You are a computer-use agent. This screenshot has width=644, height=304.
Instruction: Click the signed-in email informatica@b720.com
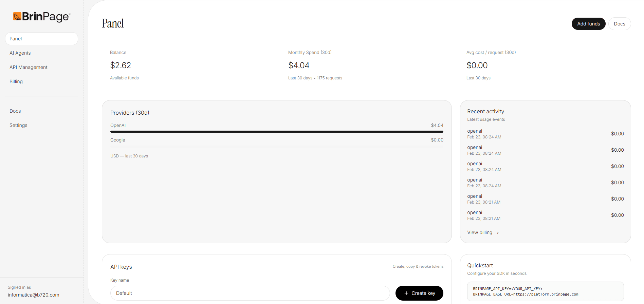(x=34, y=295)
